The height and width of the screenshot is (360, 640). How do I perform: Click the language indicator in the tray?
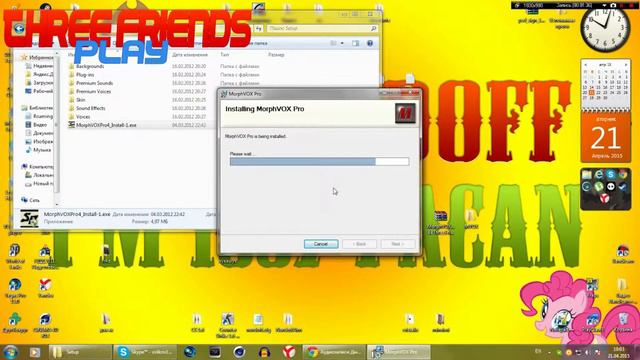(538, 351)
